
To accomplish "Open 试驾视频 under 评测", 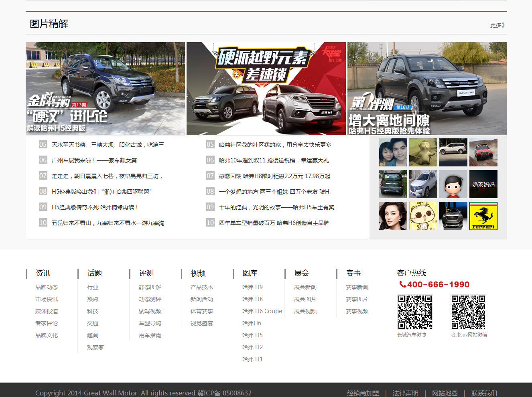I will [x=150, y=311].
